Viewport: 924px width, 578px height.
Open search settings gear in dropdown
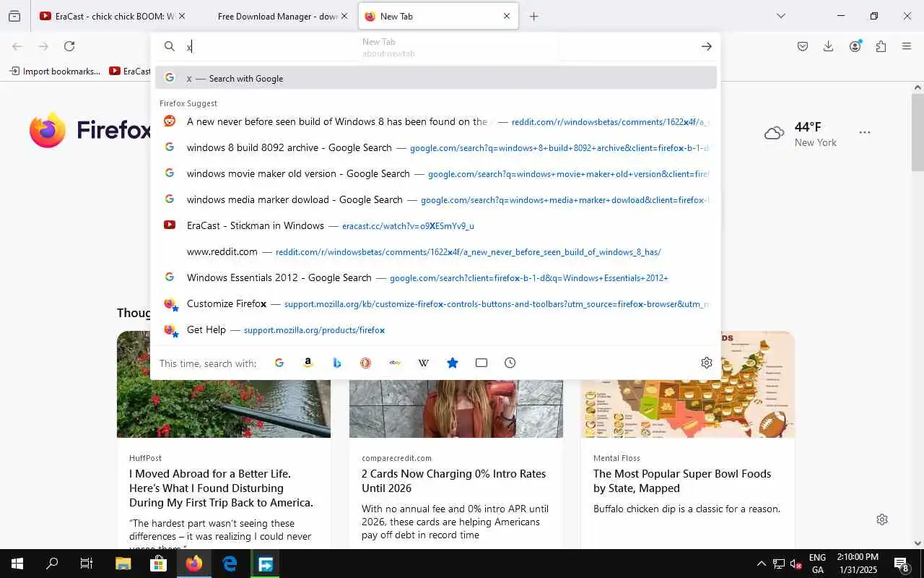tap(707, 363)
